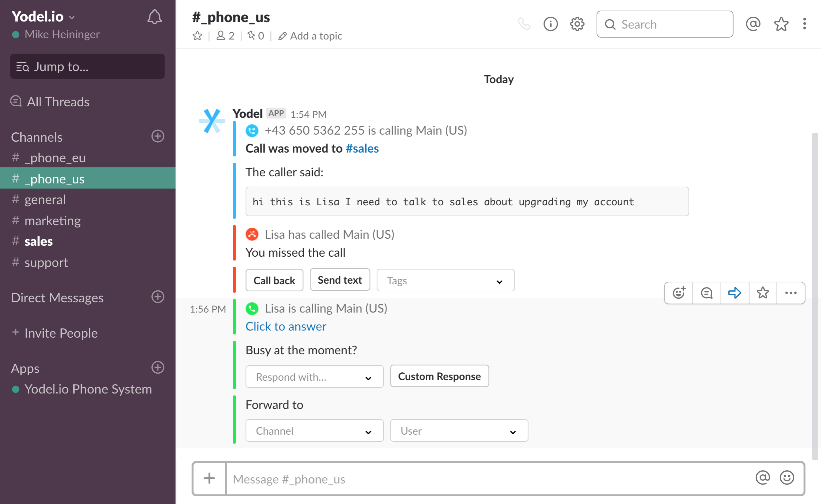Add reaction to message
The image size is (821, 504).
pos(679,293)
